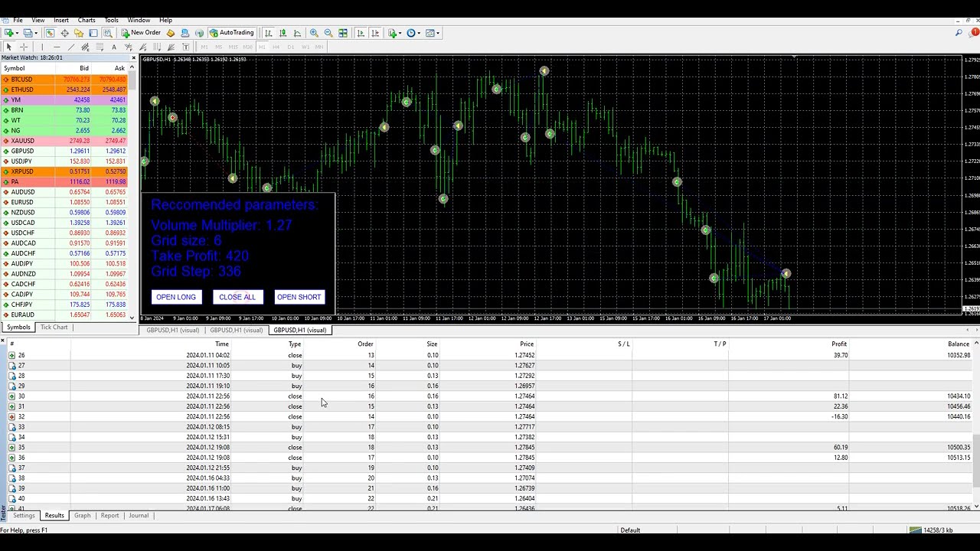The height and width of the screenshot is (551, 980).
Task: Switch chart to candlesticks style
Action: [x=283, y=33]
